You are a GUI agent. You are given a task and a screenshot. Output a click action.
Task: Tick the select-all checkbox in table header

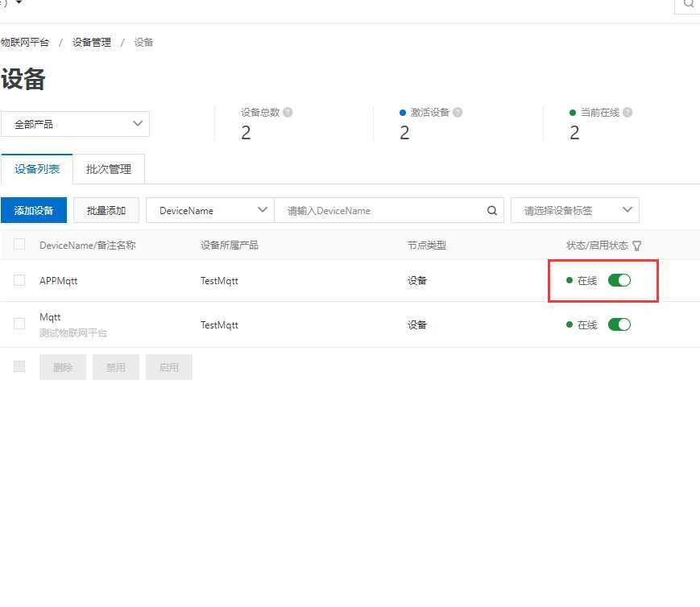19,245
